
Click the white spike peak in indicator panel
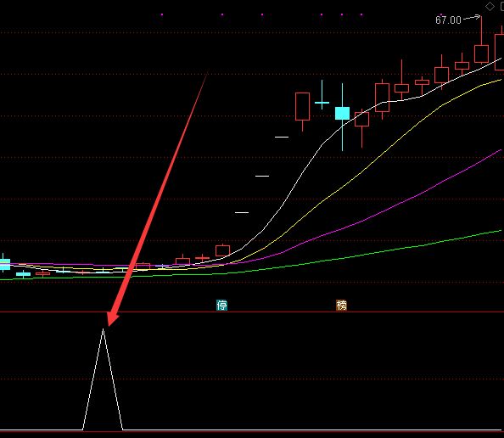pyautogui.click(x=103, y=329)
